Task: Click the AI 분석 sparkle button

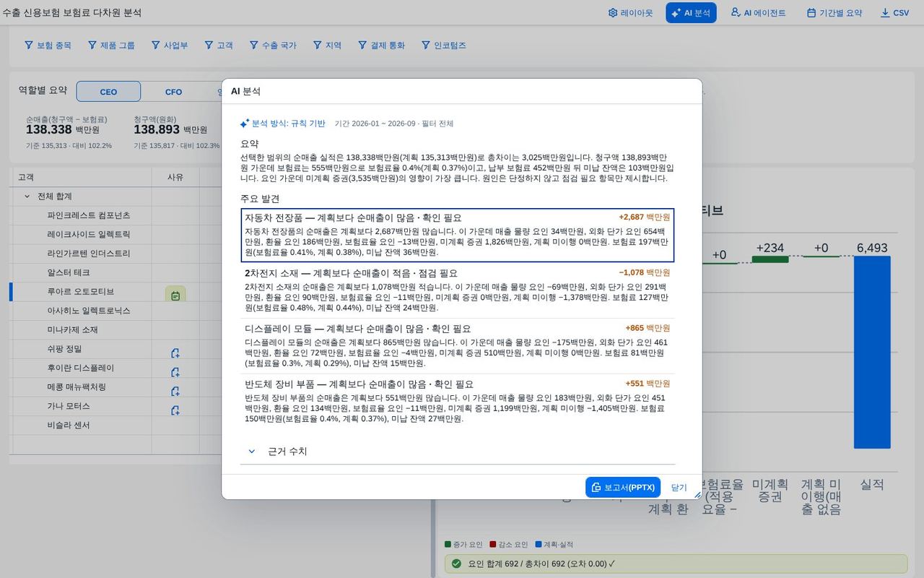Action: [x=691, y=13]
